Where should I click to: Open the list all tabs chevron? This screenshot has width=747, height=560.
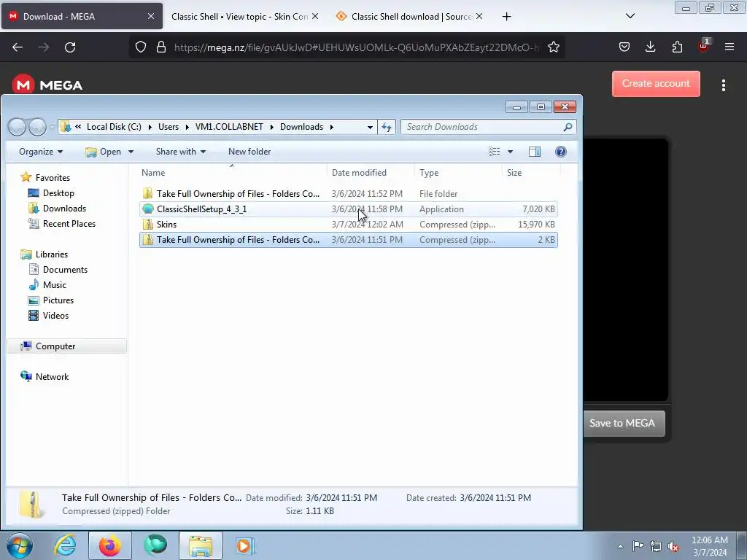630,16
